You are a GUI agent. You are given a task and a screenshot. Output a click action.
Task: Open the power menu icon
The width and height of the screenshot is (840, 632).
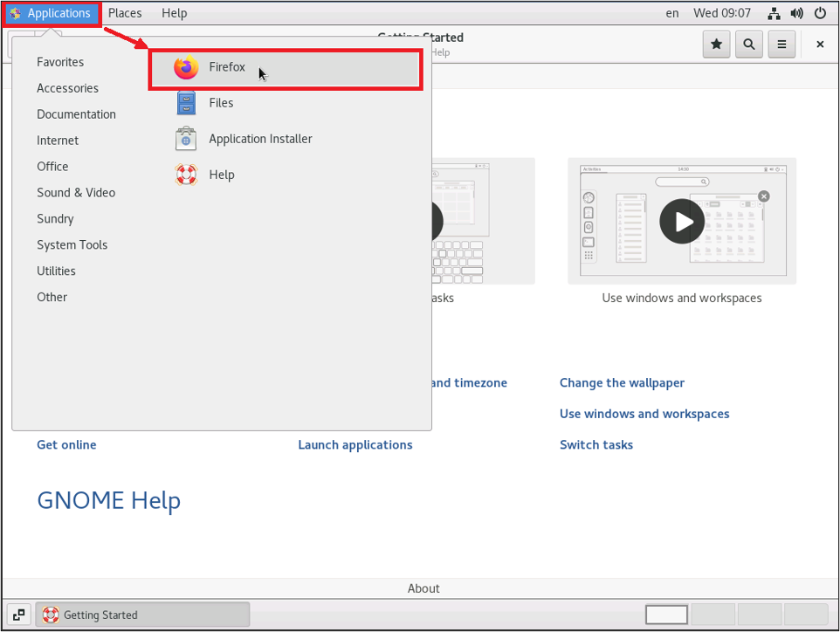click(x=820, y=13)
